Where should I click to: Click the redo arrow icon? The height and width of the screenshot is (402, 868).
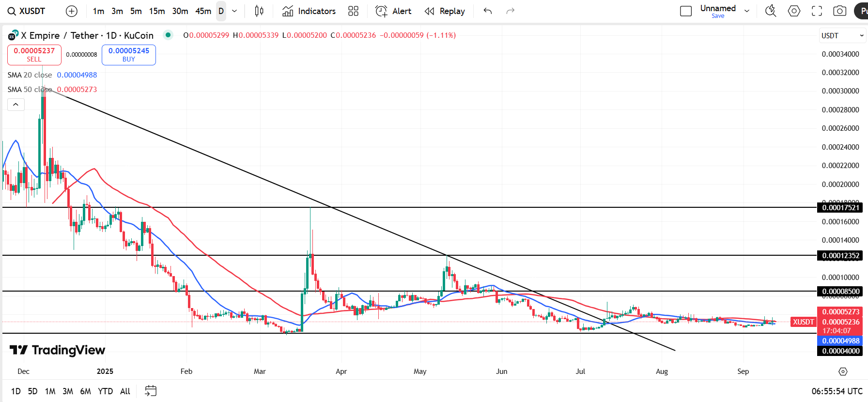click(x=511, y=11)
